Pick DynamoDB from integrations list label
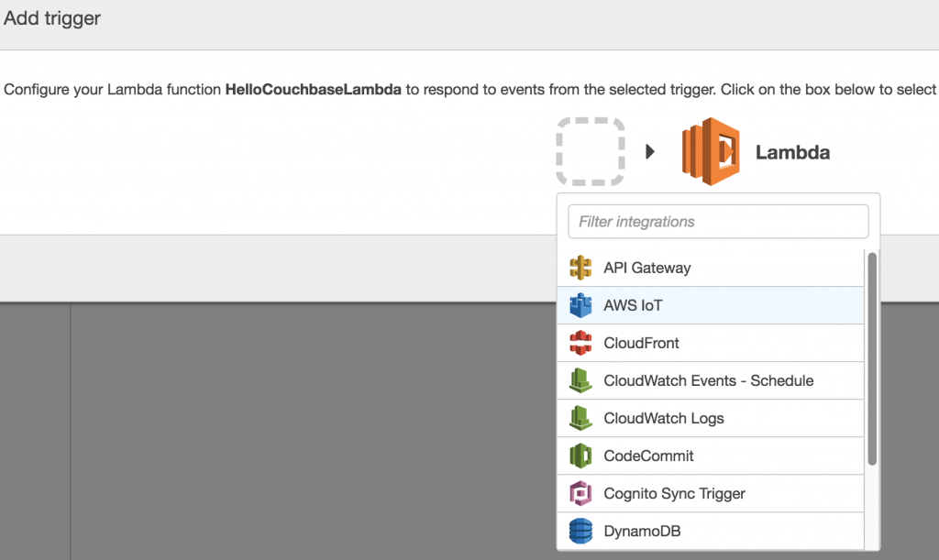This screenshot has height=560, width=939. tap(642, 531)
